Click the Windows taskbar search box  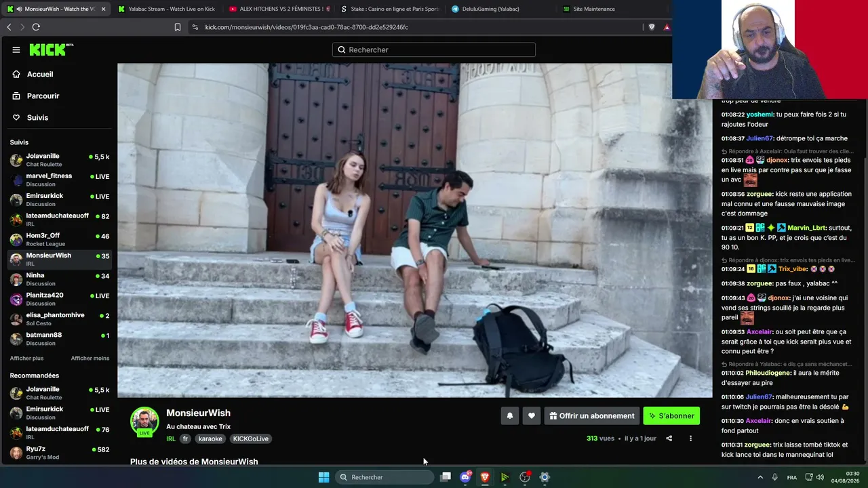coord(384,477)
